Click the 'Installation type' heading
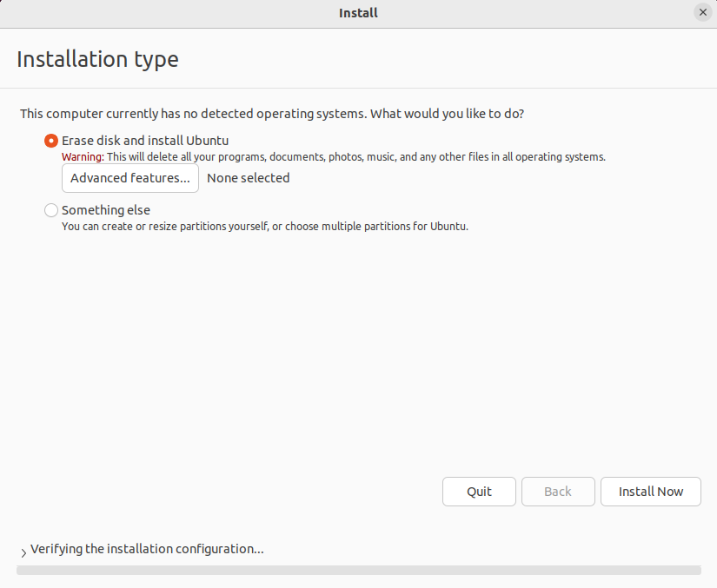The height and width of the screenshot is (588, 717). coord(97,59)
